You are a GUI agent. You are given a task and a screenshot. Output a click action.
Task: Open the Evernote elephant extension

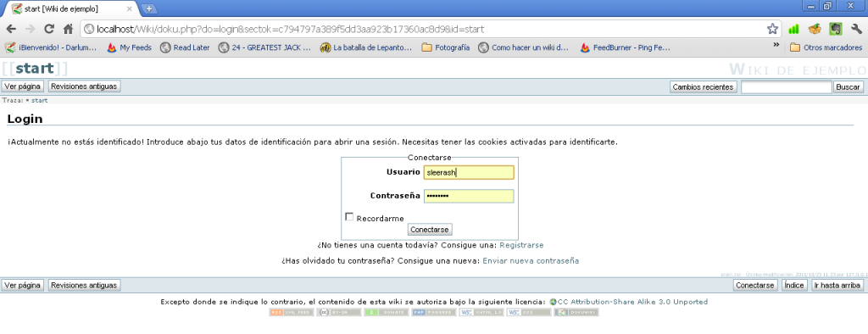(x=835, y=29)
